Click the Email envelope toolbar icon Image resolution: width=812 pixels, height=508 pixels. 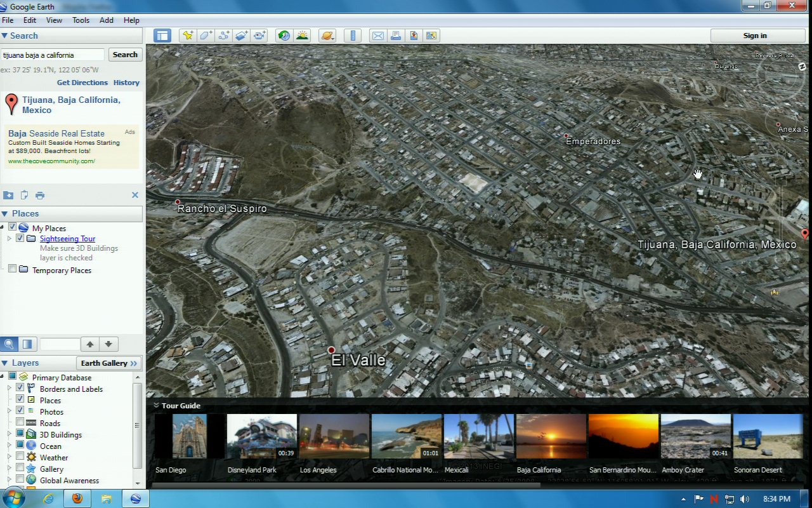378,36
